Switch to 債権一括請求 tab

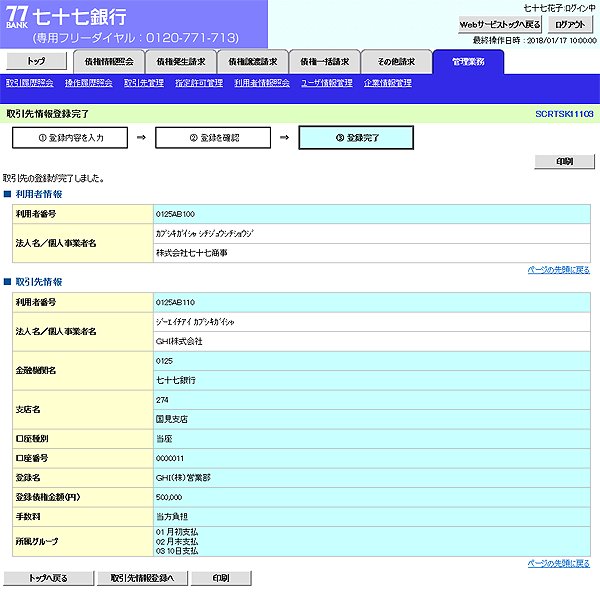325,62
